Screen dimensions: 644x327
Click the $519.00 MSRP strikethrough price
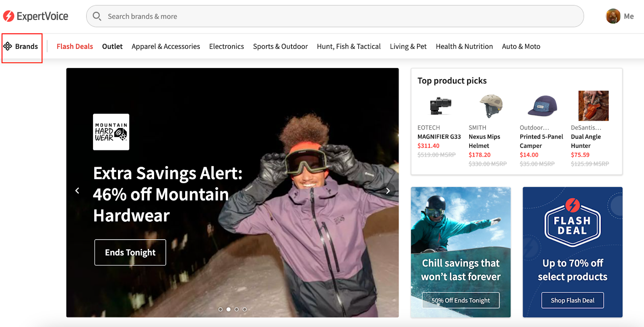(x=436, y=155)
